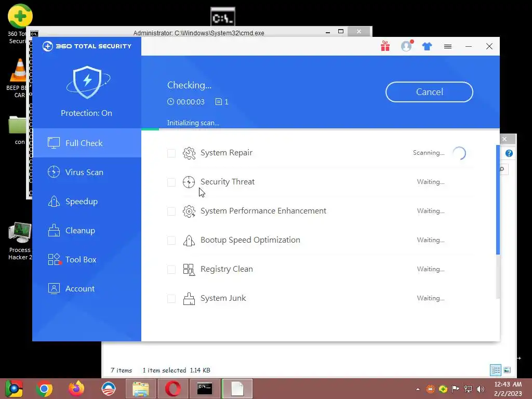Click the scanning spinner next to System Repair
The width and height of the screenshot is (532, 399).
(x=459, y=153)
